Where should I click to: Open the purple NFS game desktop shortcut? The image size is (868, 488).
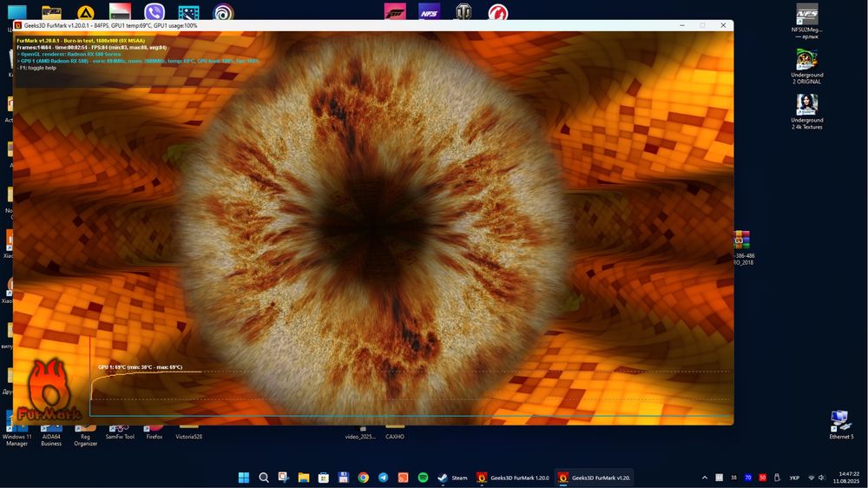429,12
